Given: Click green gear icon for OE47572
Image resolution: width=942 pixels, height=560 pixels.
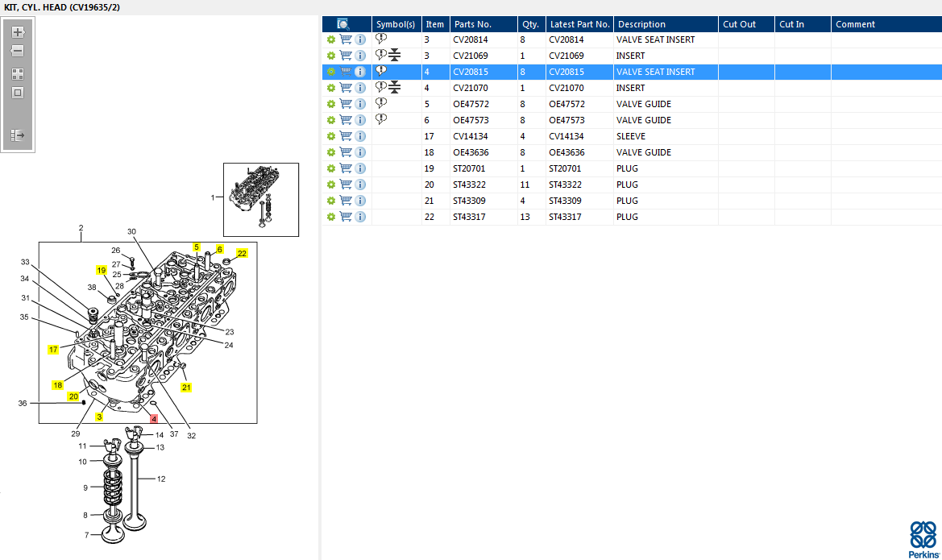Looking at the screenshot, I should click(330, 104).
